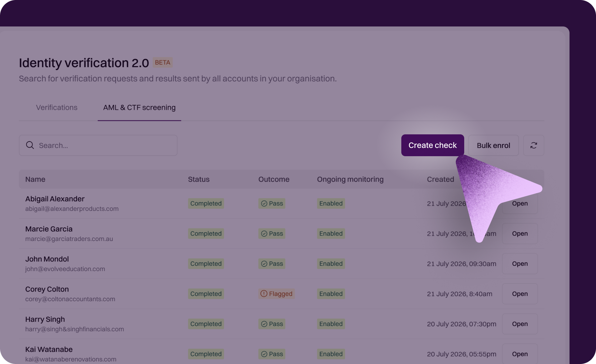Click the Create check button

coord(432,145)
